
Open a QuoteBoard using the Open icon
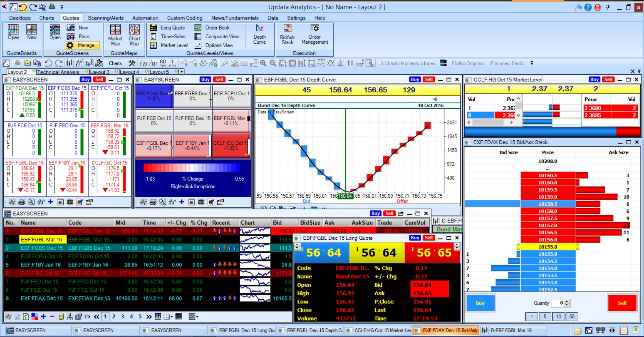pos(13,32)
